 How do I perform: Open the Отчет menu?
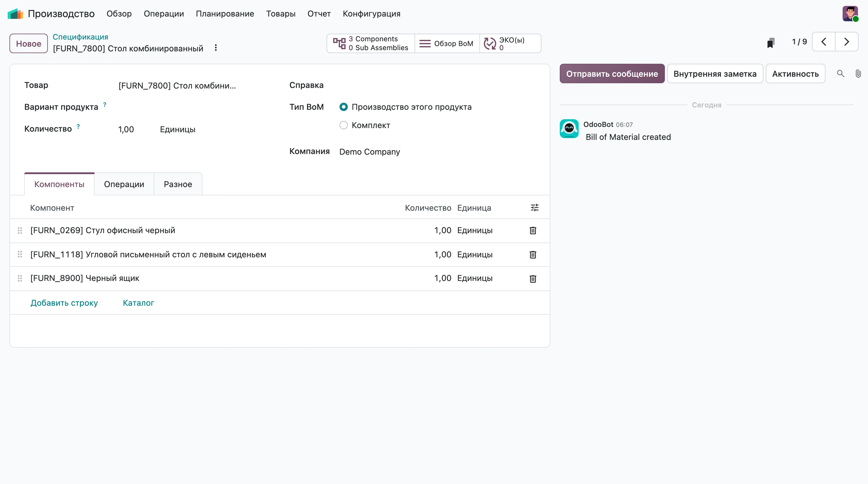pos(319,14)
